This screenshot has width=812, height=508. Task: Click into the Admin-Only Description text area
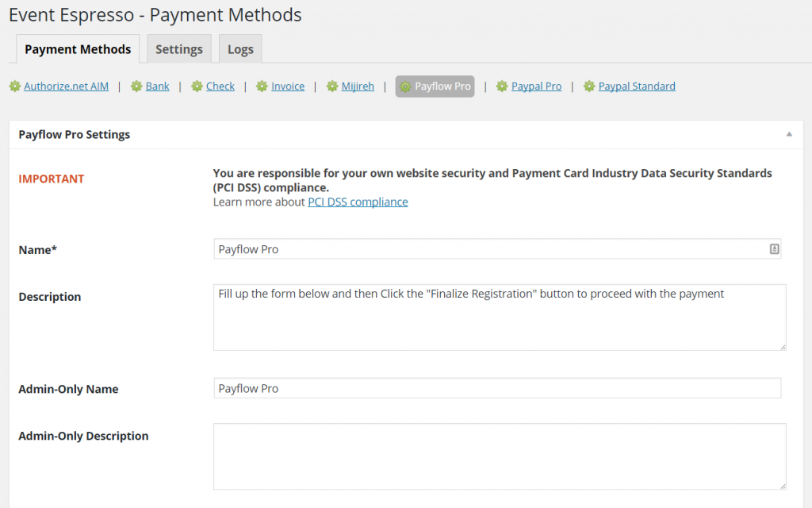coord(500,456)
